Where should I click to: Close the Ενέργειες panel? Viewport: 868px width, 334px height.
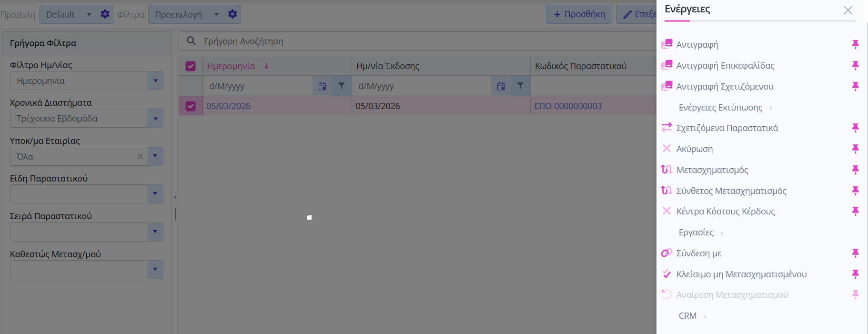click(848, 10)
